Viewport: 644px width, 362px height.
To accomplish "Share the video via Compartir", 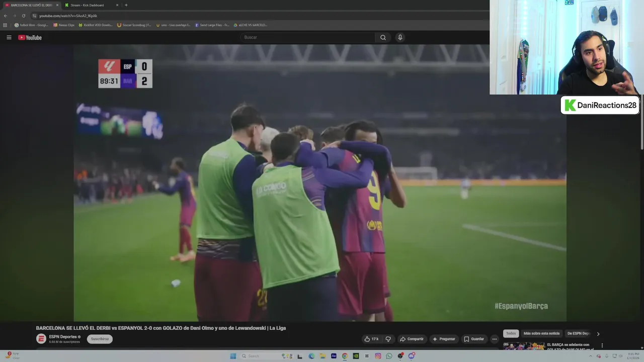I will pyautogui.click(x=412, y=339).
